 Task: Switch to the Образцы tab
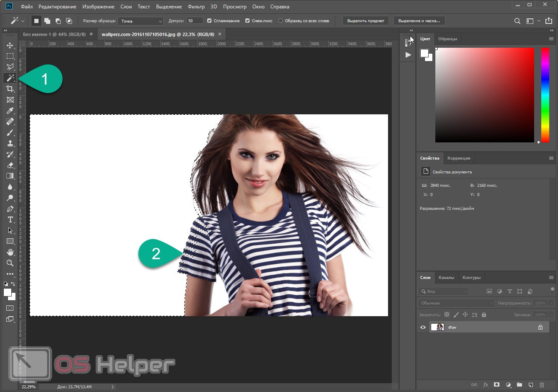click(447, 39)
